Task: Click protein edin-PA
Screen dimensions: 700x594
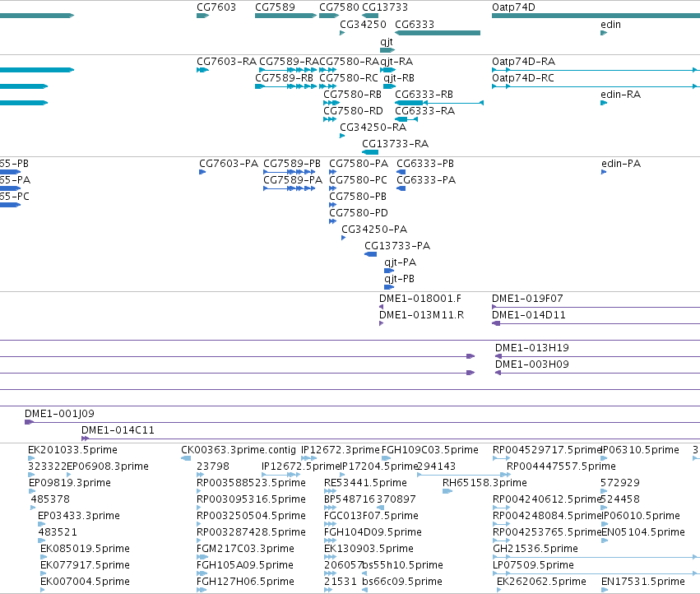Action: tap(621, 164)
